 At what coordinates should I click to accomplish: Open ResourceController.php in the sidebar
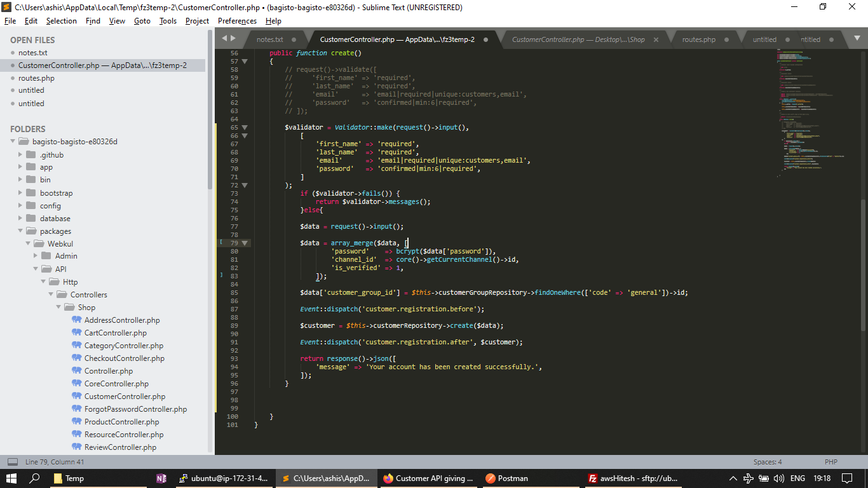point(124,435)
